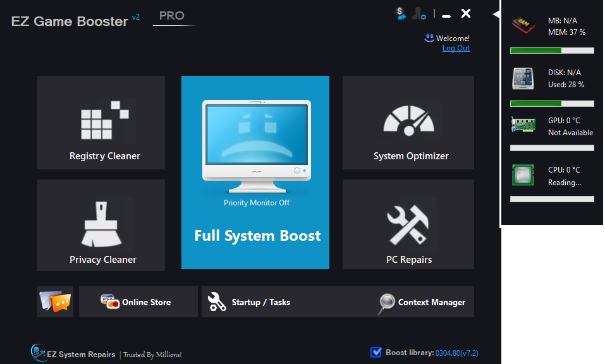605x364 pixels.
Task: Open the Registry Cleaner tile
Action: click(101, 122)
